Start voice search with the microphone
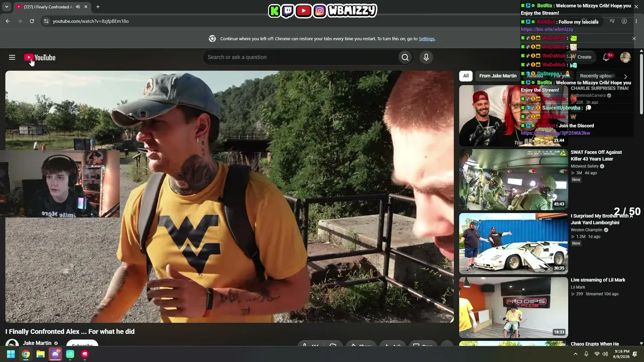The width and height of the screenshot is (644, 362). (426, 57)
